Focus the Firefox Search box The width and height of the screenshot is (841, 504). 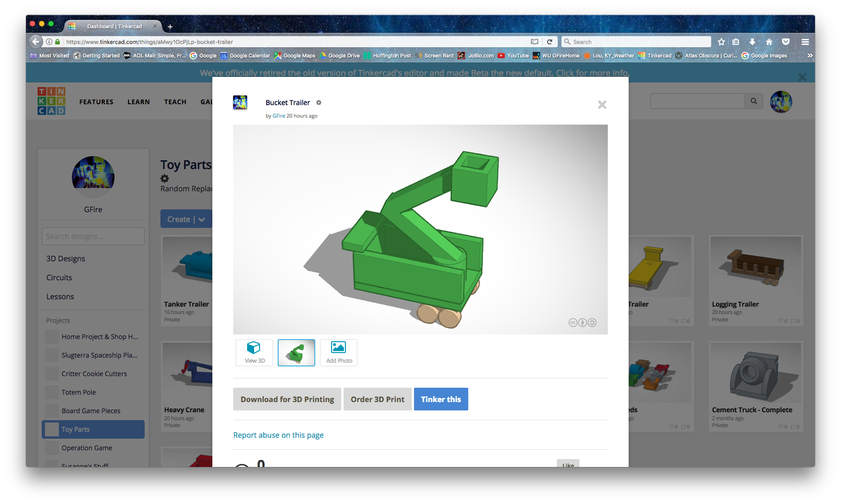pos(636,42)
